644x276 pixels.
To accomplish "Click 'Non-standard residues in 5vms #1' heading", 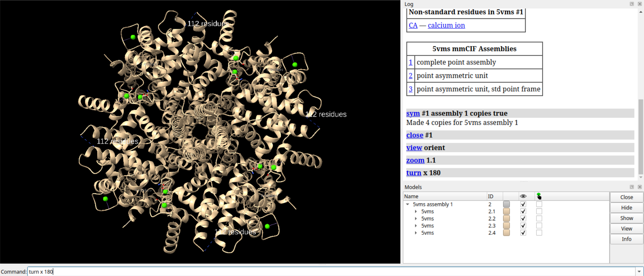I will 466,12.
